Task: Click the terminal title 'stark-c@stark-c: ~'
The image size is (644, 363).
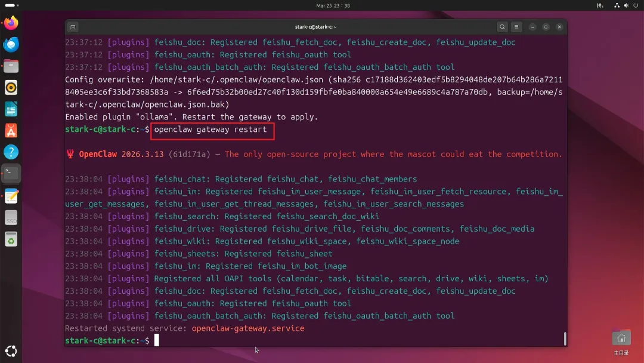Action: 315,27
